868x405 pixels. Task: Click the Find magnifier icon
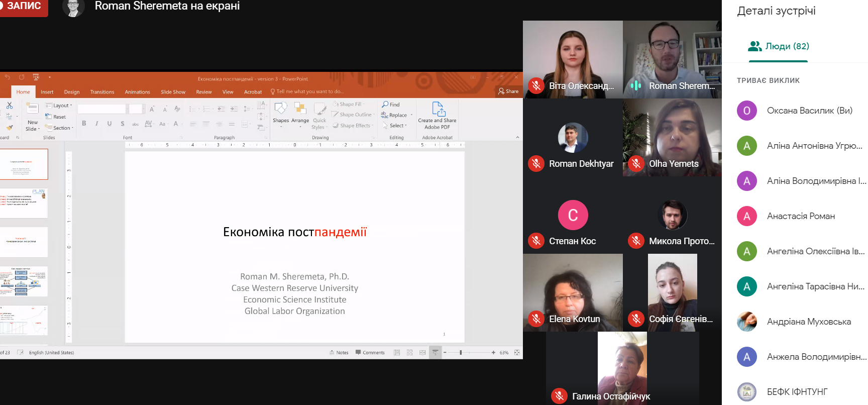[x=385, y=105]
